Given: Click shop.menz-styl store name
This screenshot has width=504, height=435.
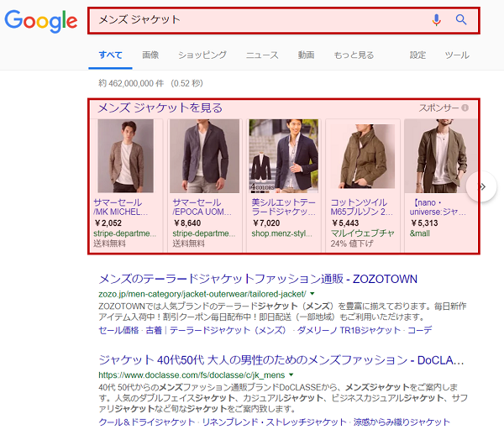Looking at the screenshot, I should (x=282, y=233).
